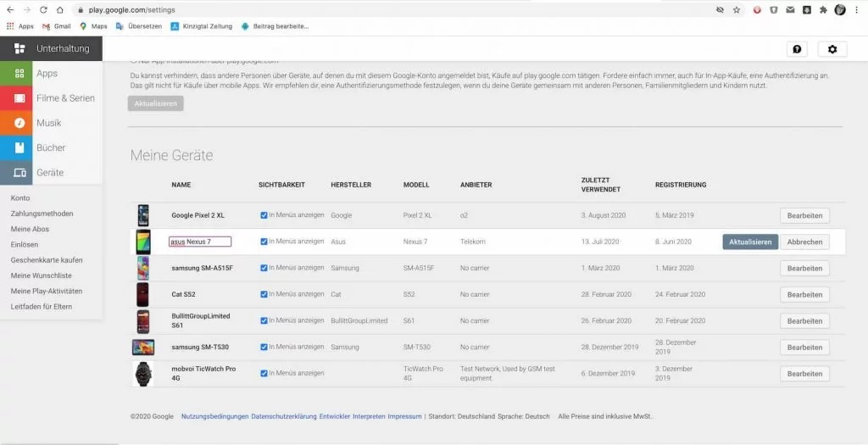The width and height of the screenshot is (868, 445).
Task: Open the Chrome extensions puzzle icon
Action: 823,10
